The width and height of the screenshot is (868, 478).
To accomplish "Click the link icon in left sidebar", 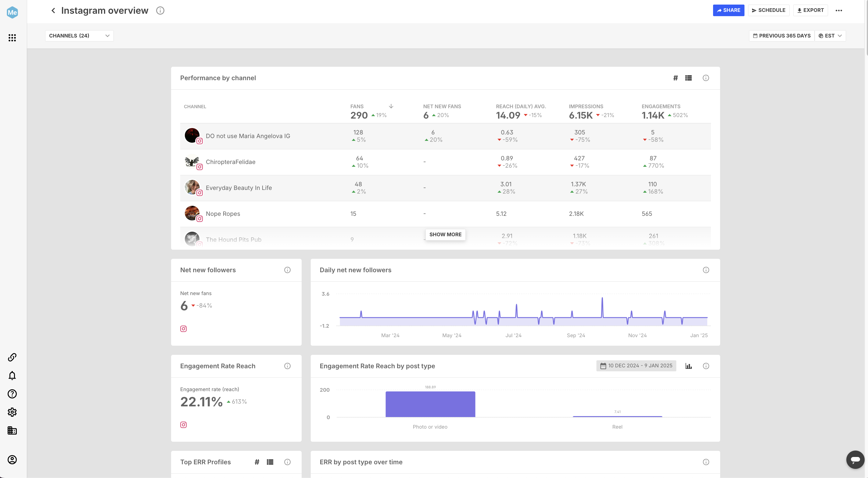I will click(x=12, y=357).
